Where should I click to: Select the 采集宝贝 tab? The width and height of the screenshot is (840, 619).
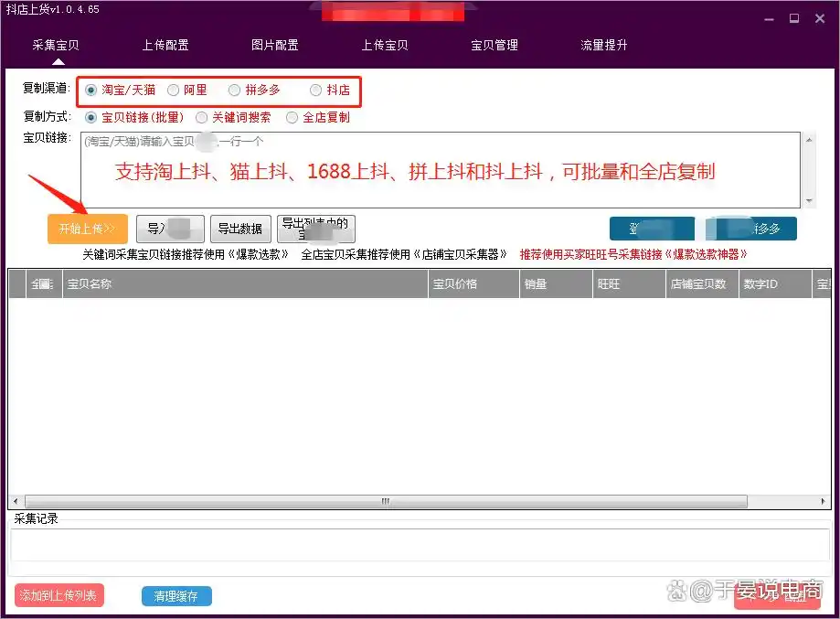(x=55, y=44)
